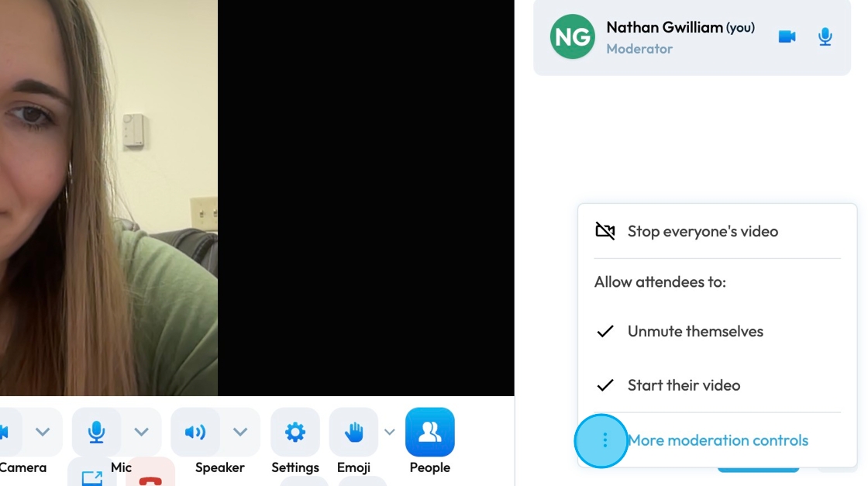Click the NG avatar circle

click(573, 36)
